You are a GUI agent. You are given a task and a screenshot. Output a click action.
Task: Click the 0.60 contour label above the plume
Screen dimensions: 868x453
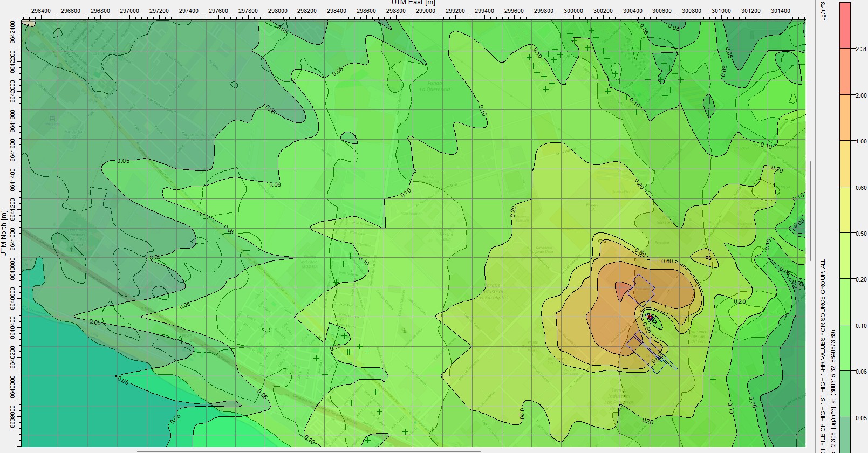667,262
